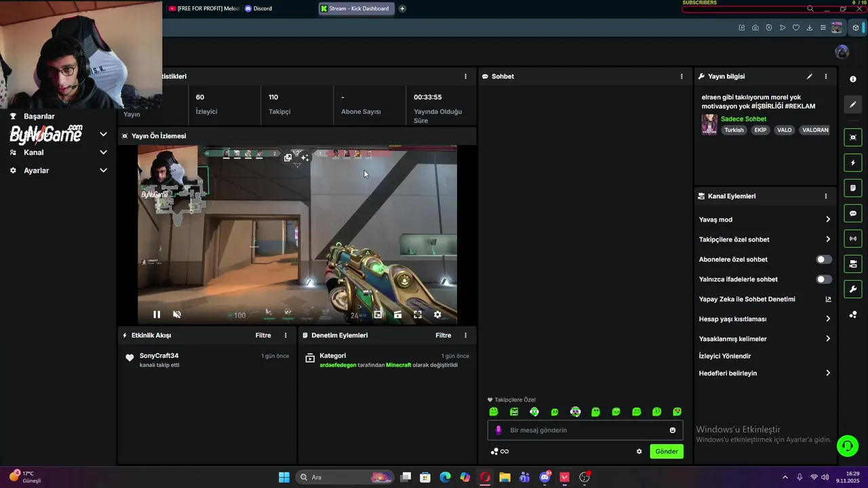The image size is (868, 488).
Task: Open Windows Start menu
Action: (x=284, y=477)
